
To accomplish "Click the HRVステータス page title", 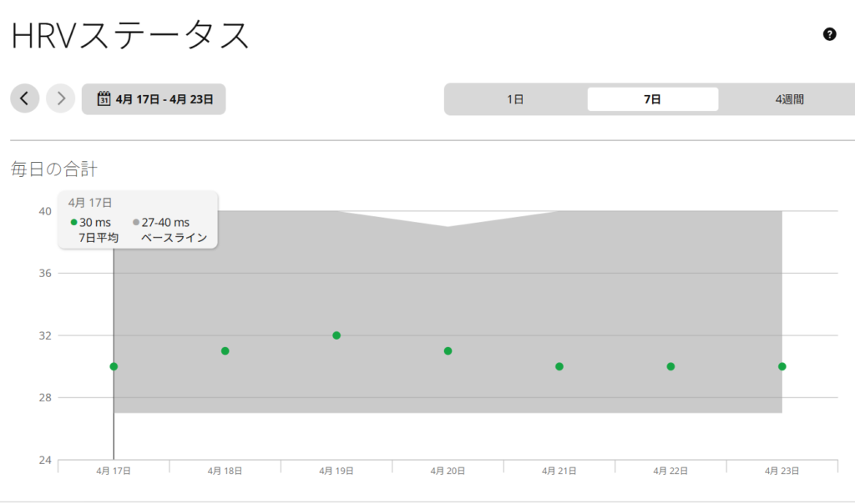I will point(130,36).
